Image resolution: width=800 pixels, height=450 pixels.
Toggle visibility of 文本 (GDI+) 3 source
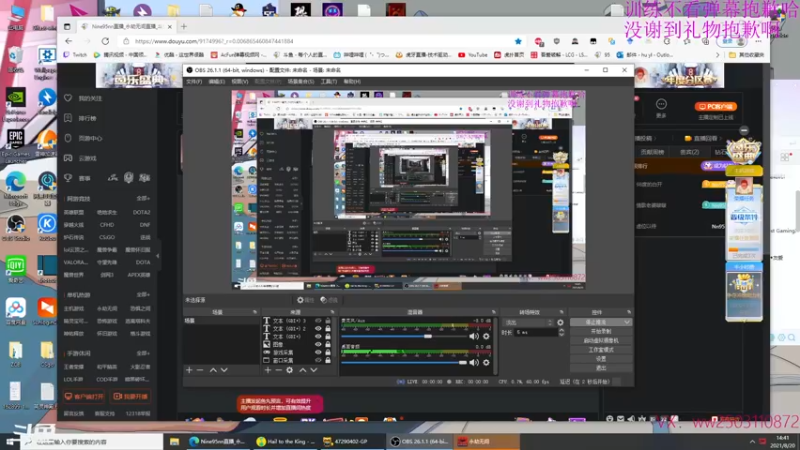click(x=318, y=321)
